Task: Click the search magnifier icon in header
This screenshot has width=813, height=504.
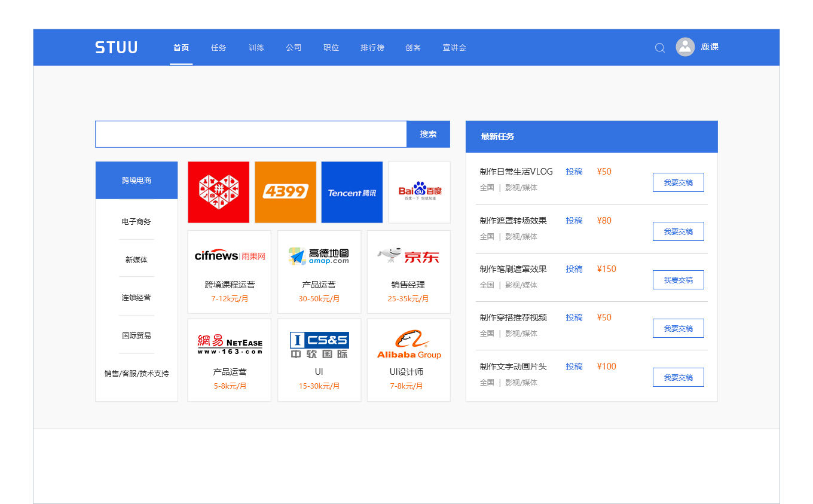Action: [659, 48]
